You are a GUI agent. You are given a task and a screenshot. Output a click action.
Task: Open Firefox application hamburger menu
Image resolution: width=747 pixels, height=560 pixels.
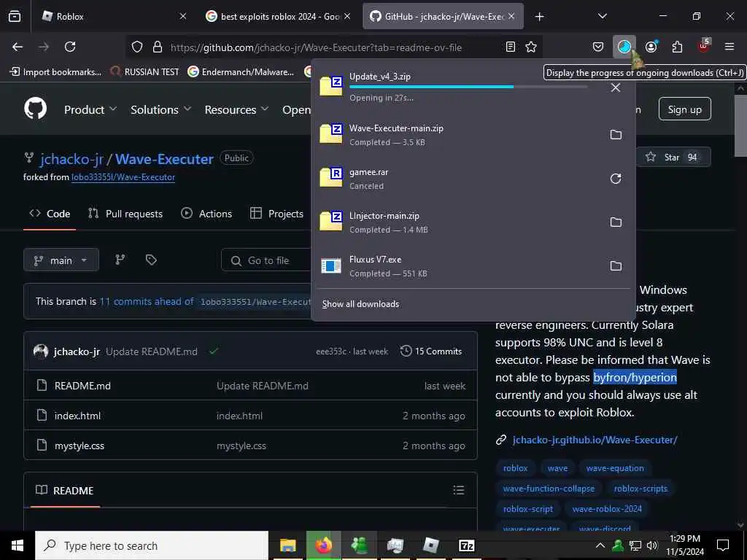tap(729, 47)
